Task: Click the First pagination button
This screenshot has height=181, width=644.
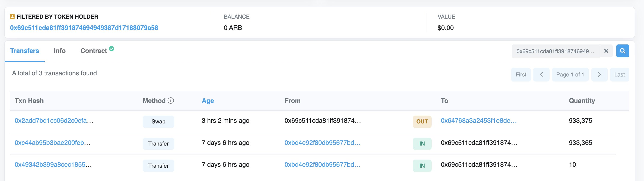Action: [521, 74]
